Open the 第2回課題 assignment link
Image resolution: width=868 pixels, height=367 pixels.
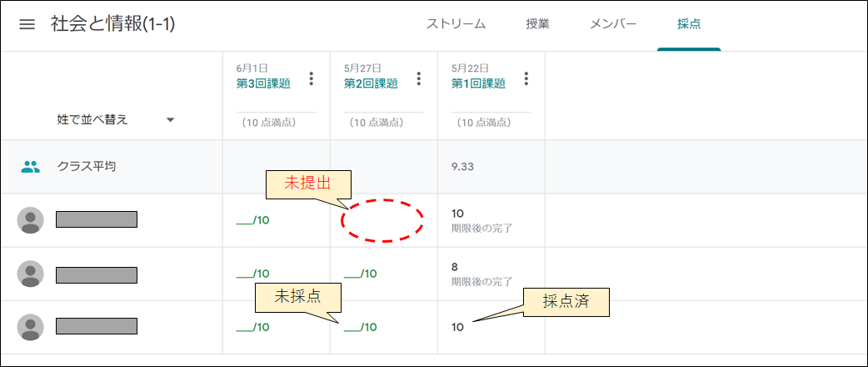[371, 83]
